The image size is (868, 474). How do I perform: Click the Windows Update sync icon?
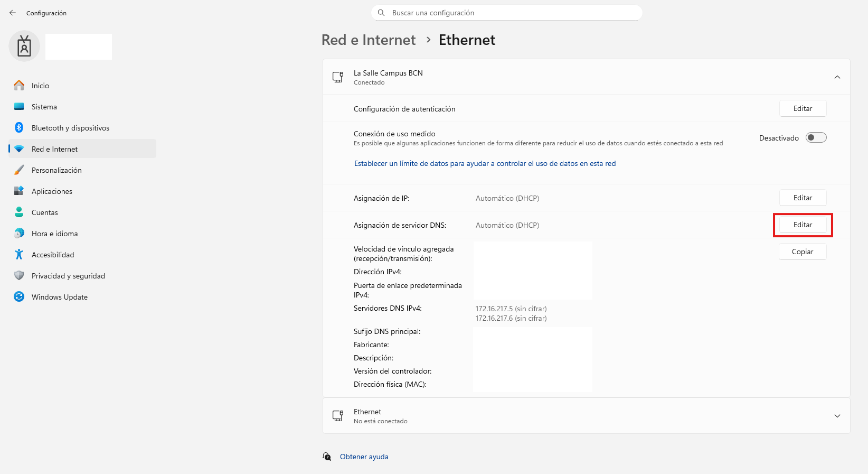[x=19, y=296]
